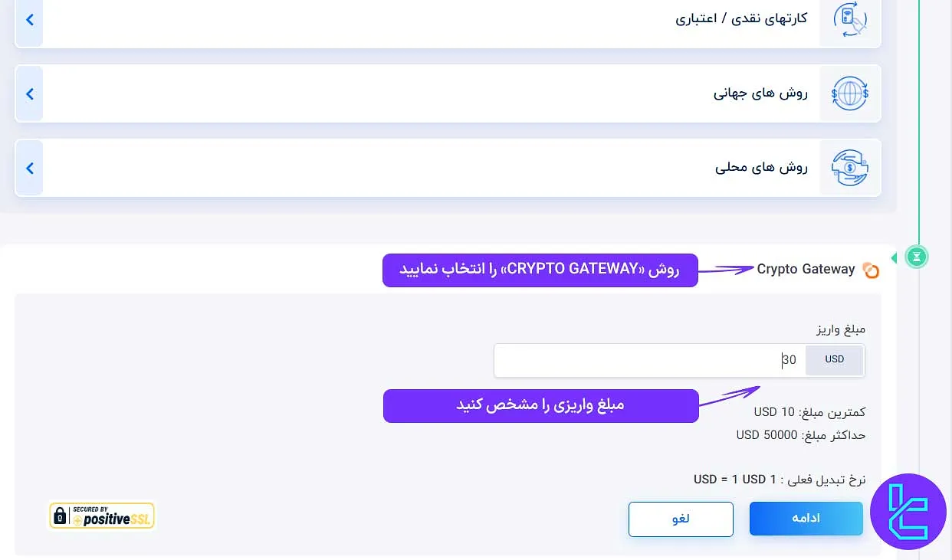Click the green hourglass step marker
The image size is (952, 560).
(x=917, y=257)
